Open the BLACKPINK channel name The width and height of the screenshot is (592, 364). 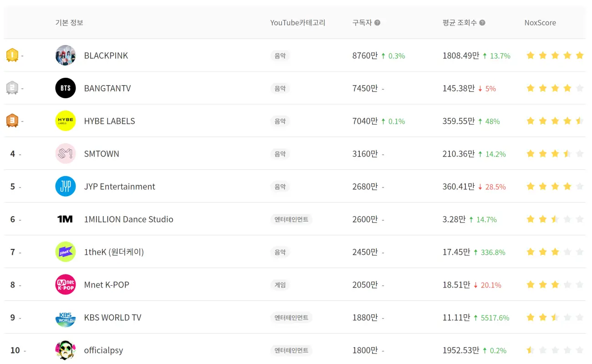coord(106,56)
